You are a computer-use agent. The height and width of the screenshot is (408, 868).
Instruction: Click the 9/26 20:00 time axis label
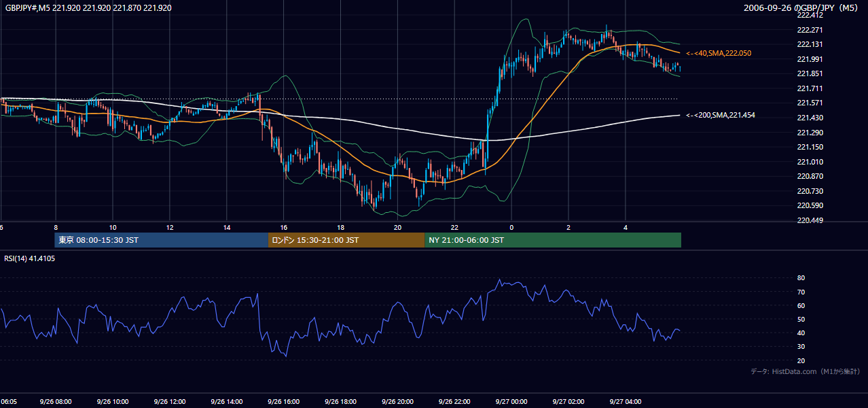pyautogui.click(x=397, y=402)
